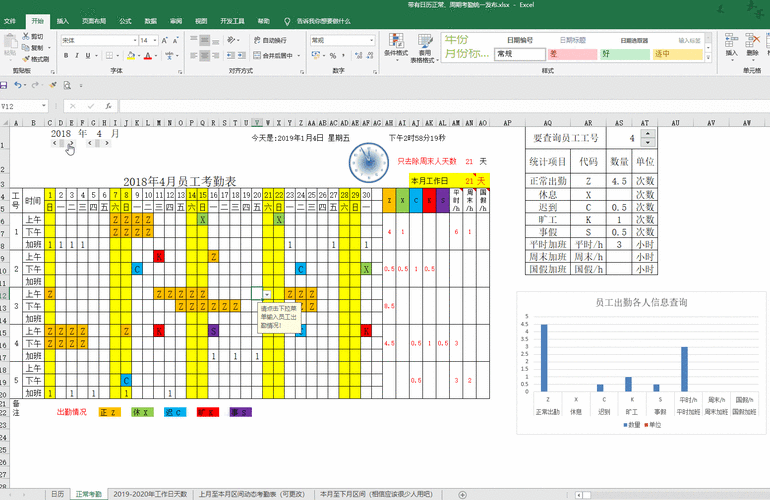Click the 自动换行 wrap text button
This screenshot has width=770, height=500.
click(271, 40)
